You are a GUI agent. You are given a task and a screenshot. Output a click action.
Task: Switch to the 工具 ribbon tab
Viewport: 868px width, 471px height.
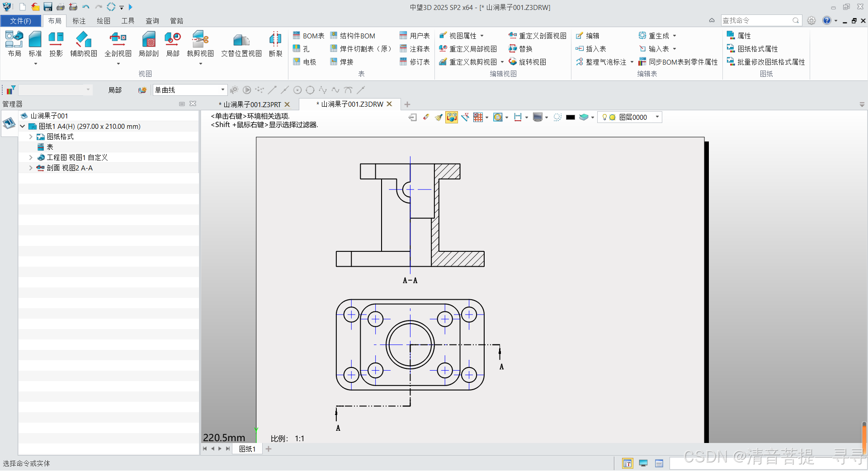128,21
